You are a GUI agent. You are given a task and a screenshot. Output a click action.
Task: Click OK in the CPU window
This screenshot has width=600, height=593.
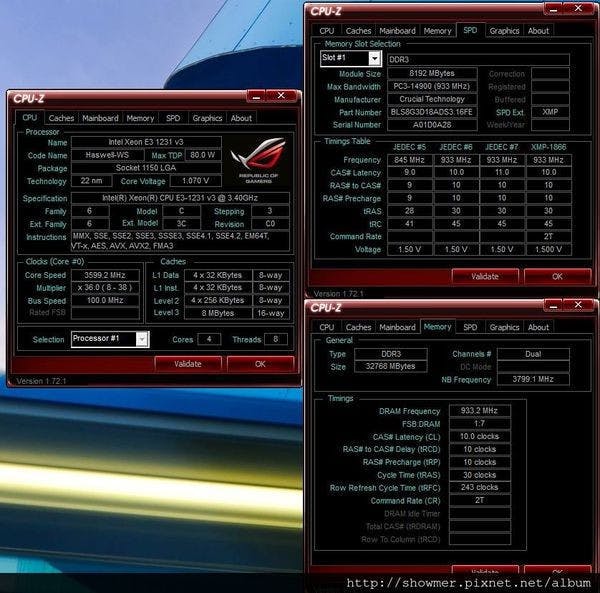click(x=260, y=364)
